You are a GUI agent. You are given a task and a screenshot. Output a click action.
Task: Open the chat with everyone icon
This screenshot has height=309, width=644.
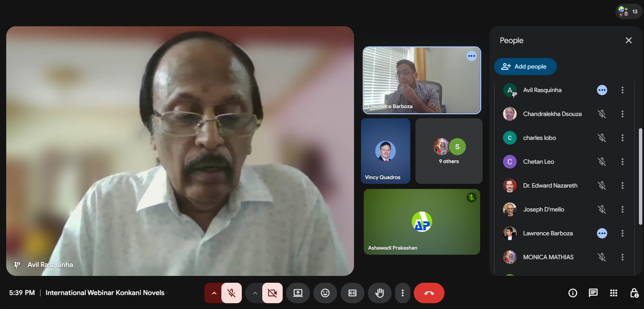click(593, 293)
